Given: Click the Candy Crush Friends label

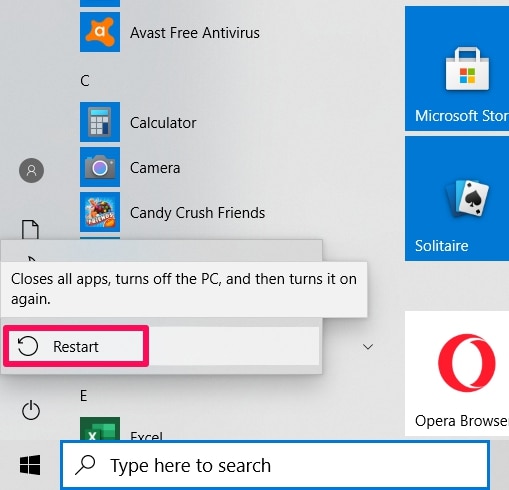Looking at the screenshot, I should 197,213.
